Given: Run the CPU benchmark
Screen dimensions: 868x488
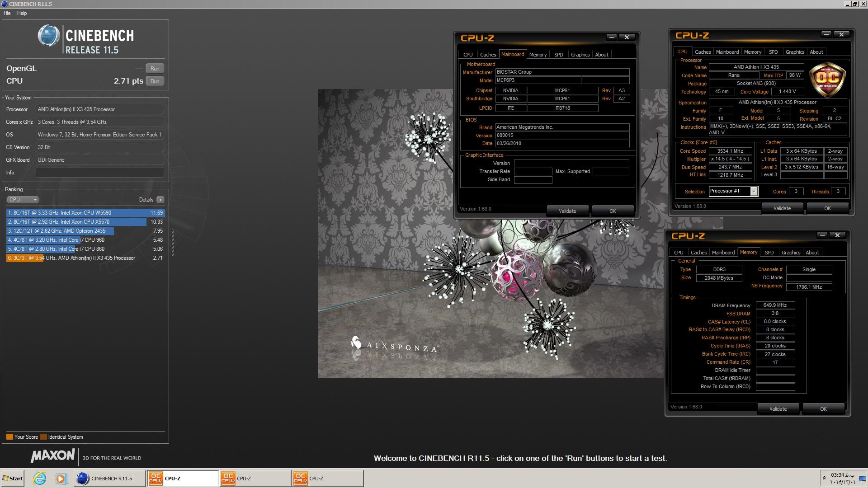Looking at the screenshot, I should tap(155, 81).
